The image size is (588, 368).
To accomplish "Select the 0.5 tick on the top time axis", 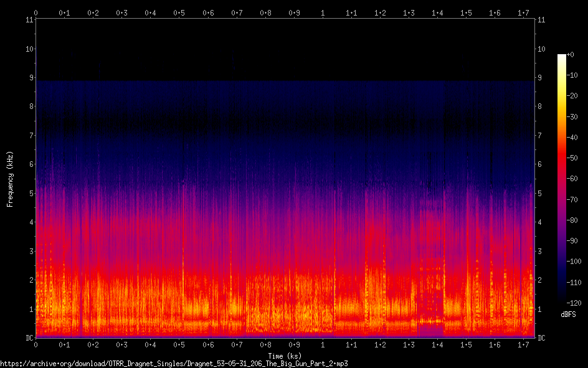I will pos(179,12).
